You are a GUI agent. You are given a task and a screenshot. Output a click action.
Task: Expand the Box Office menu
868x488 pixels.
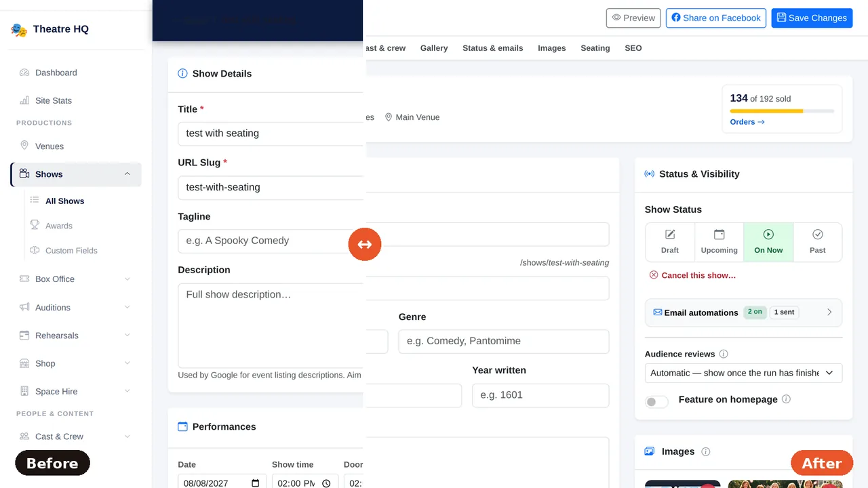tap(127, 279)
